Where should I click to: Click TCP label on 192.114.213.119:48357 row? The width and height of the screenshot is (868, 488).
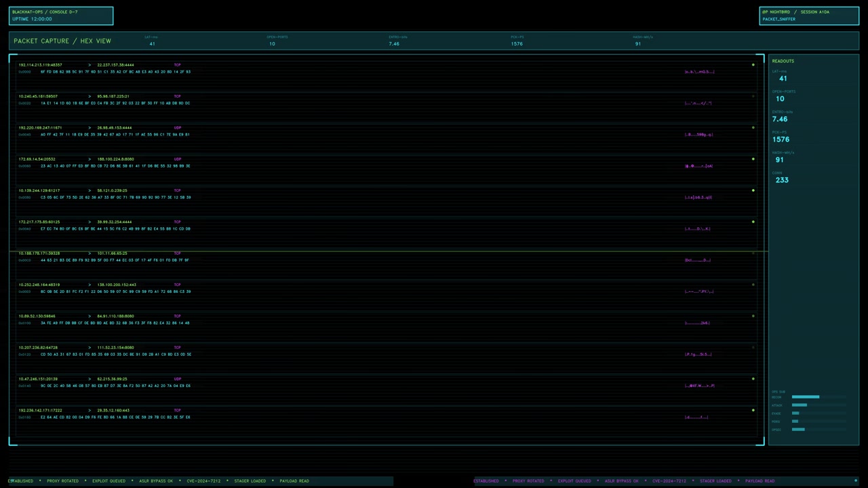point(178,65)
